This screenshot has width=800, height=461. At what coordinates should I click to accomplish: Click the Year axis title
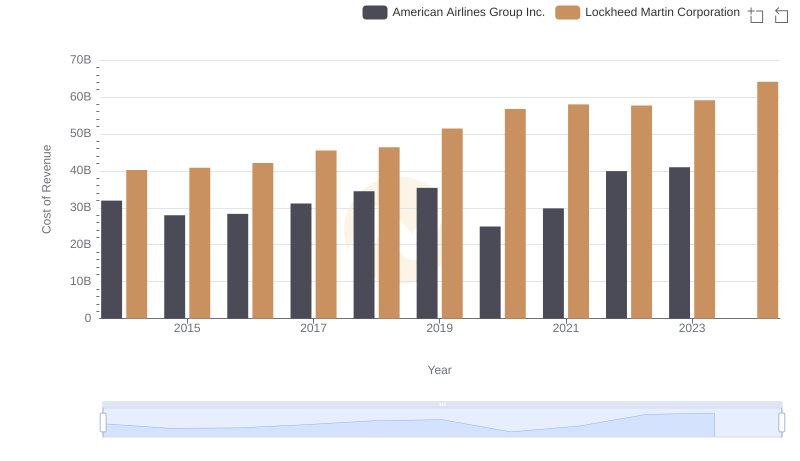439,370
